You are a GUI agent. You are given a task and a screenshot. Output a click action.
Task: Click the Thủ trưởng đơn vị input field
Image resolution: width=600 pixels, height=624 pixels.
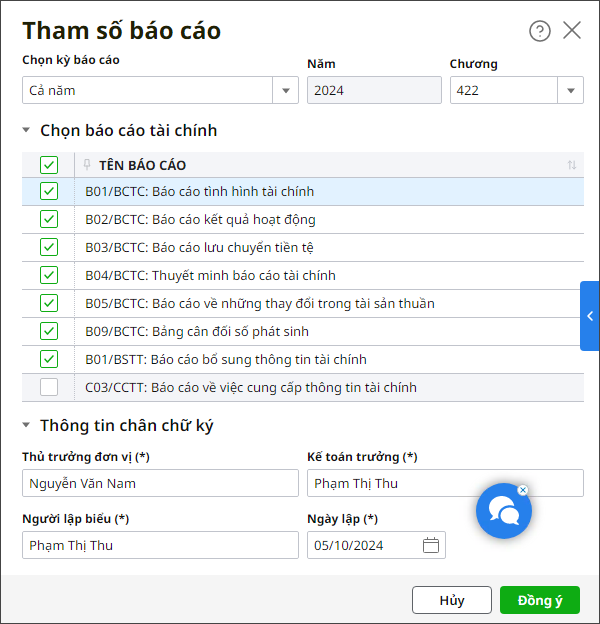click(160, 484)
